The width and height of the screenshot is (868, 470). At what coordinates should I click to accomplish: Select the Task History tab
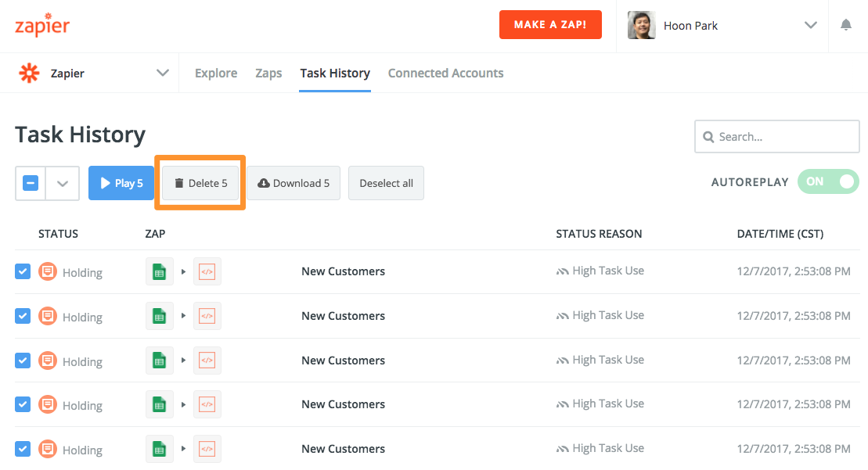point(335,73)
